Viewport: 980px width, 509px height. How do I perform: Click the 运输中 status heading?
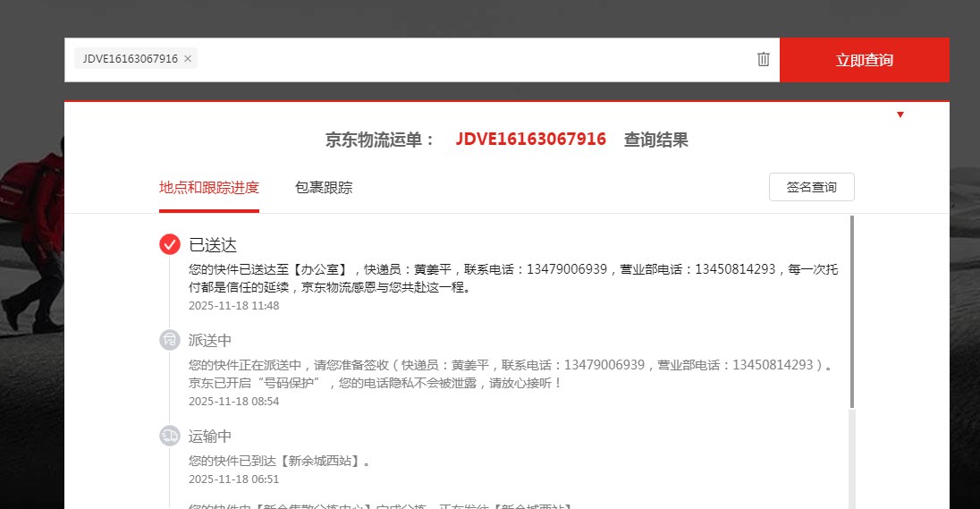point(210,437)
